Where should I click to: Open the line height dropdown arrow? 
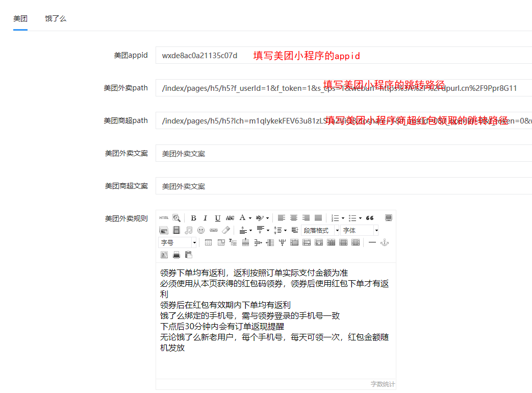coord(285,230)
